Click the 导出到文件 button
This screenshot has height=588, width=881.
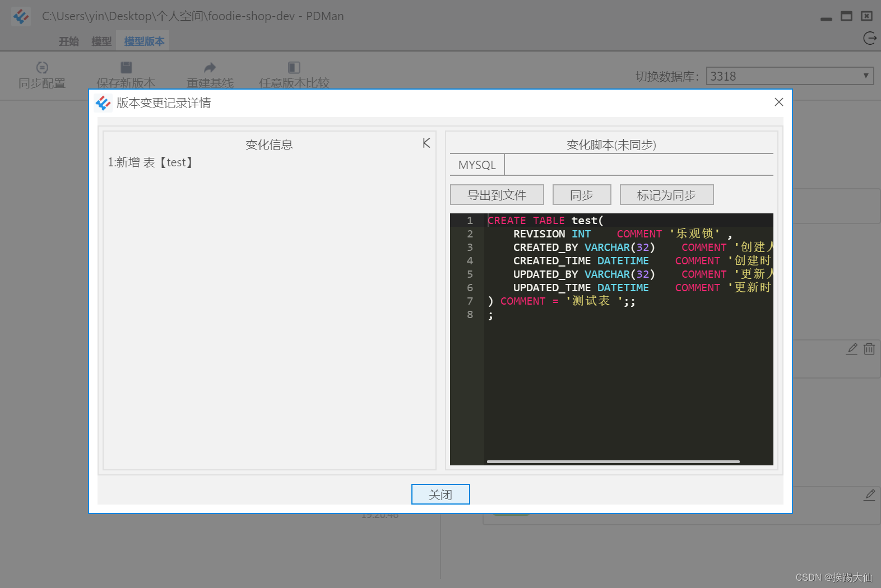coord(497,195)
